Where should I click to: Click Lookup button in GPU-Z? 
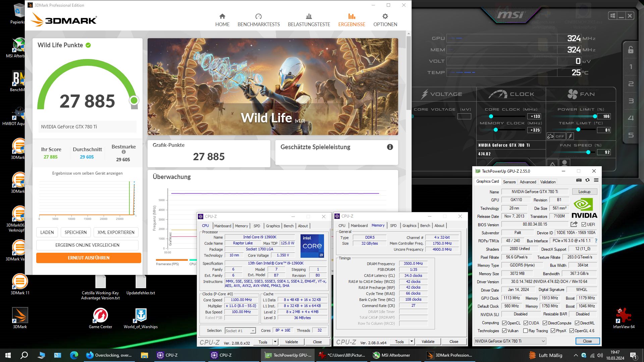click(x=584, y=192)
